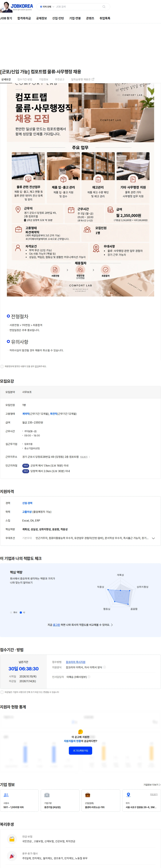
Task: Click the 전형절차 heading
Action: pyautogui.click(x=19, y=316)
